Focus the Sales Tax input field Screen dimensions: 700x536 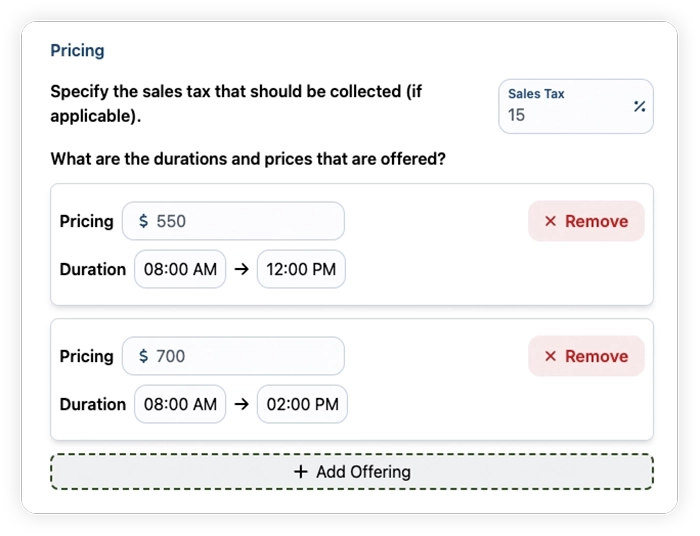tap(565, 114)
